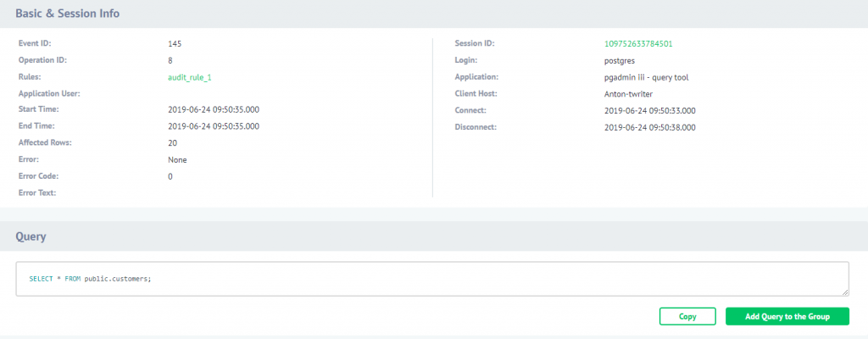Click the Error value None
The height and width of the screenshot is (339, 868).
pyautogui.click(x=177, y=159)
